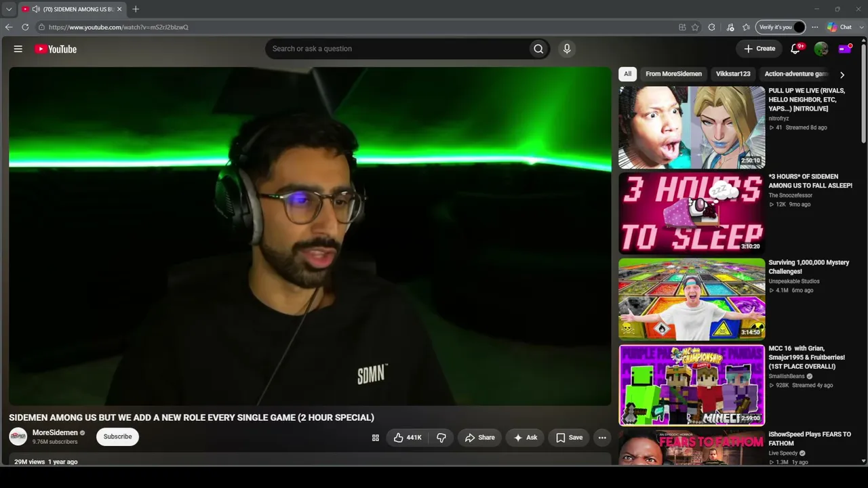Screen dimensions: 868x488
Task: Click the purple icon beside the account avatar
Action: tap(845, 49)
